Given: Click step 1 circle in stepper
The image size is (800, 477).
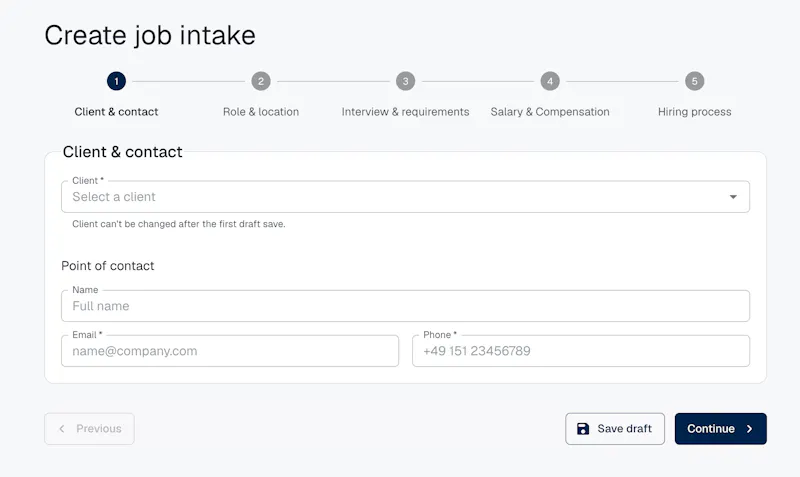Looking at the screenshot, I should [x=116, y=81].
